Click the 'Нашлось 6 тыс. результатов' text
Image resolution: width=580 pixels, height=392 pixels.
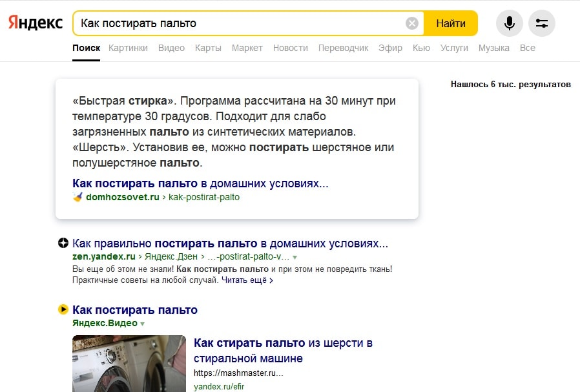click(x=510, y=85)
